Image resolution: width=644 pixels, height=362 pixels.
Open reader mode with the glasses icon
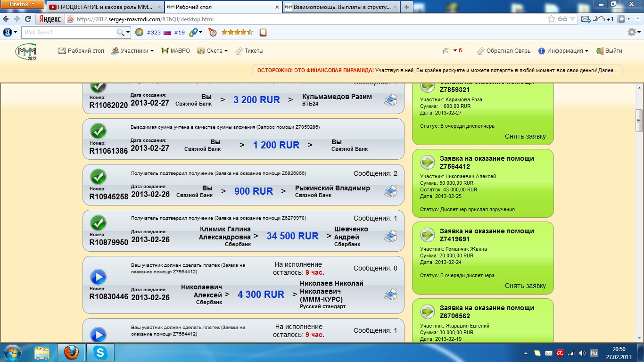(562, 19)
